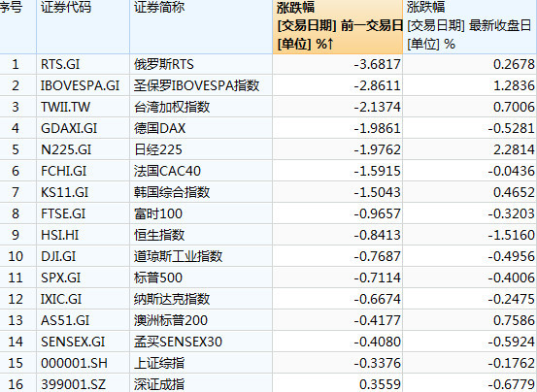The width and height of the screenshot is (537, 392).
Task: Sort by 前一交易日 涨跌幅 column header
Action: [x=338, y=26]
